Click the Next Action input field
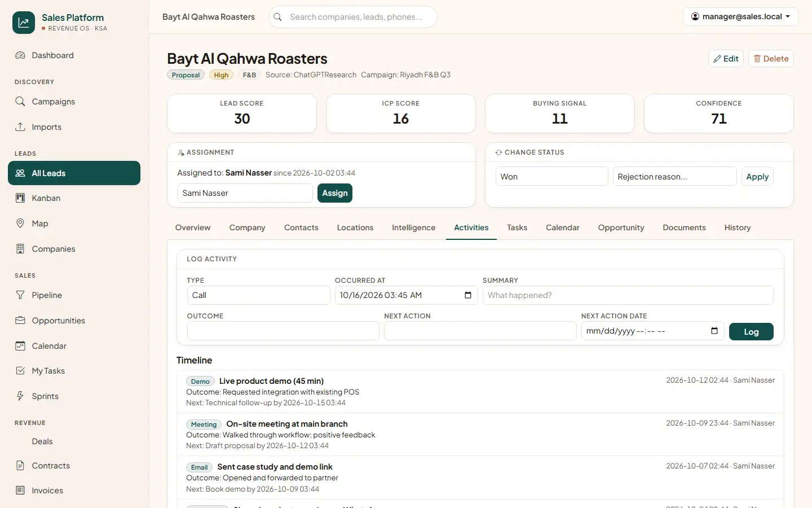 click(x=480, y=331)
